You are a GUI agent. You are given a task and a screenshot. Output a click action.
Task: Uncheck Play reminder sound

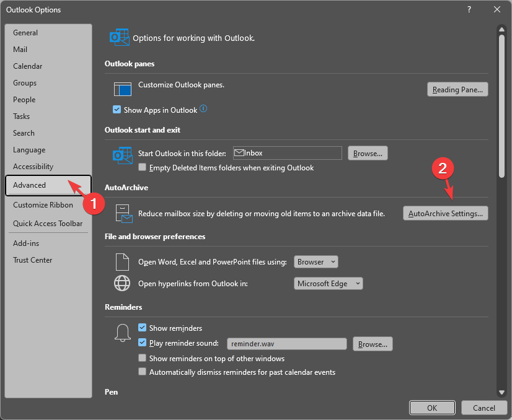[143, 343]
